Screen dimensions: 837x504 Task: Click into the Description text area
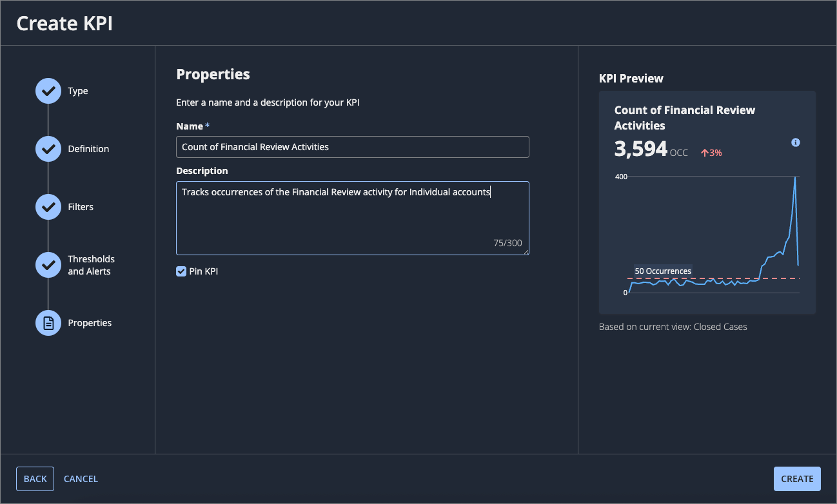(x=353, y=218)
